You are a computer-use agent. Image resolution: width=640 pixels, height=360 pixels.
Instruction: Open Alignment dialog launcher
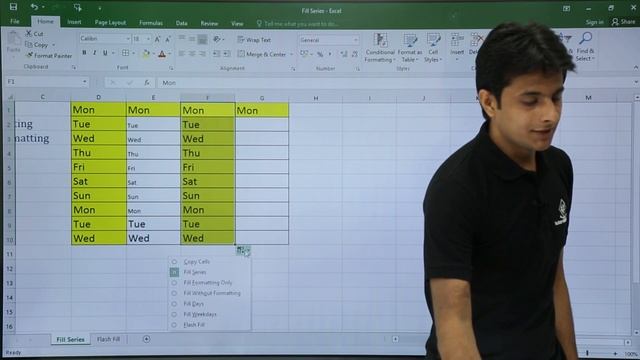pyautogui.click(x=293, y=69)
